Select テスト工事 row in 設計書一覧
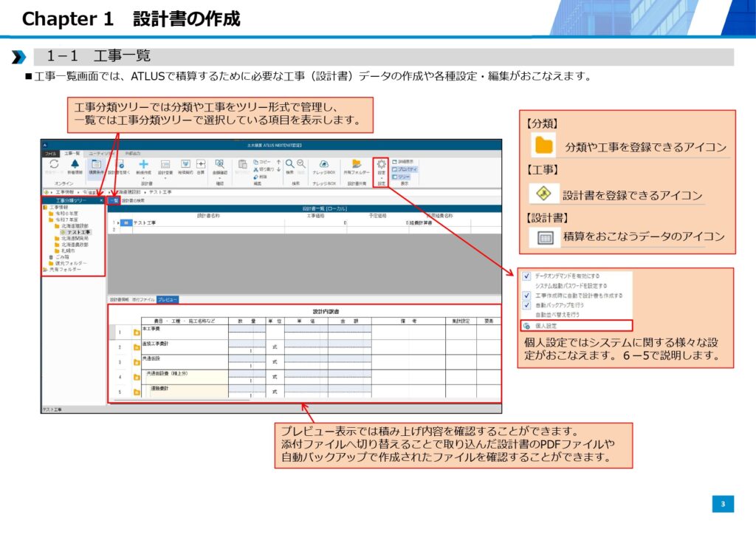 coord(145,222)
